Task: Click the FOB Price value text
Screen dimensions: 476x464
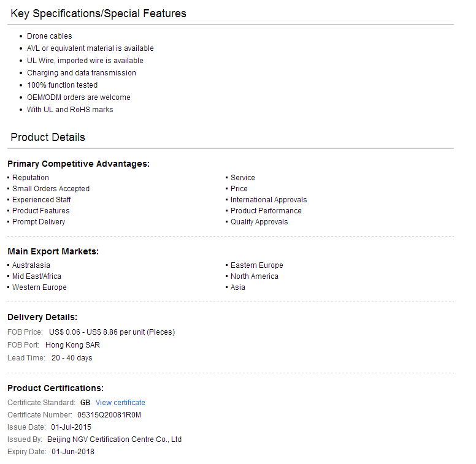Action: tap(112, 332)
